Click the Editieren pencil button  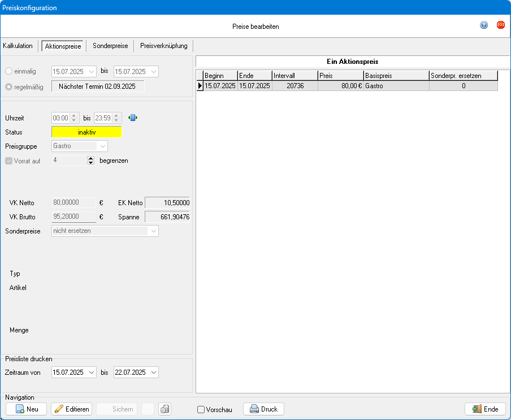pos(72,409)
